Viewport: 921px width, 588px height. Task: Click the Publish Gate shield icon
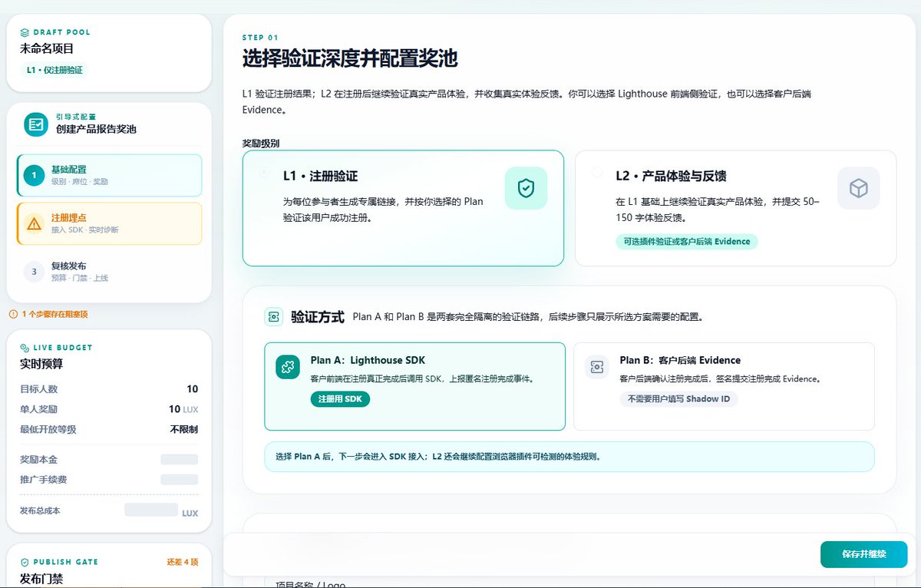pos(25,562)
